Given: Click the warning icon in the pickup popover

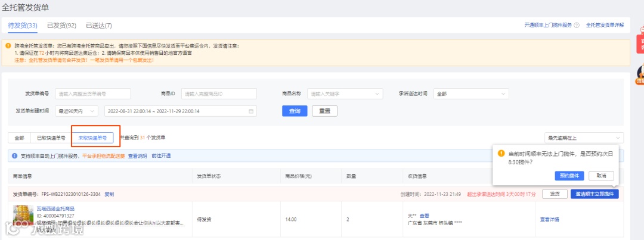Looking at the screenshot, I should (501, 153).
